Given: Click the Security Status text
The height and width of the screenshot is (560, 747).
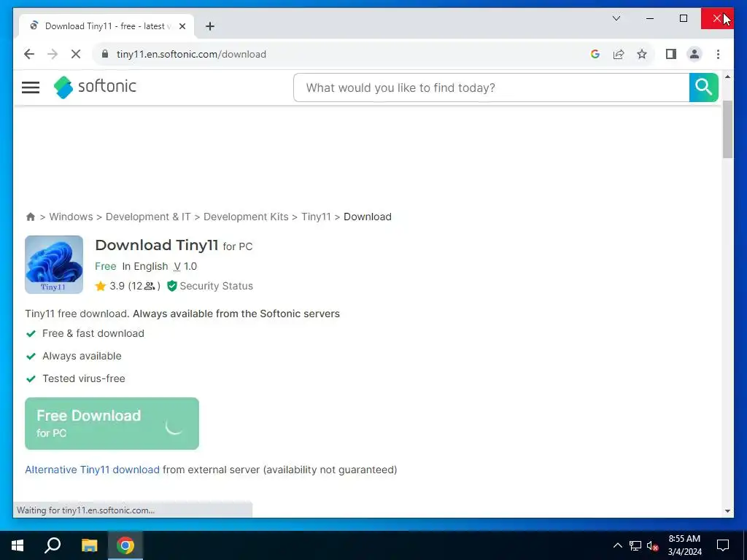Looking at the screenshot, I should point(216,286).
